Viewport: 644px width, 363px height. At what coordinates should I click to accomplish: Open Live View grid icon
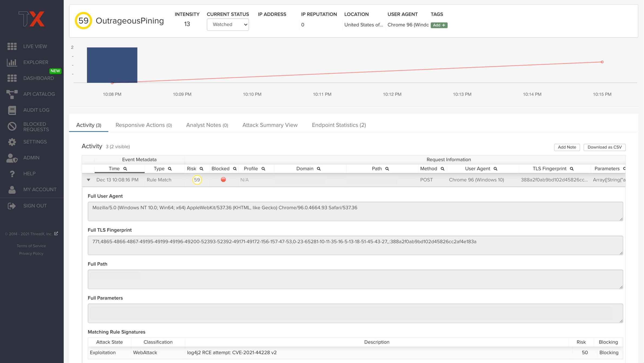12,46
